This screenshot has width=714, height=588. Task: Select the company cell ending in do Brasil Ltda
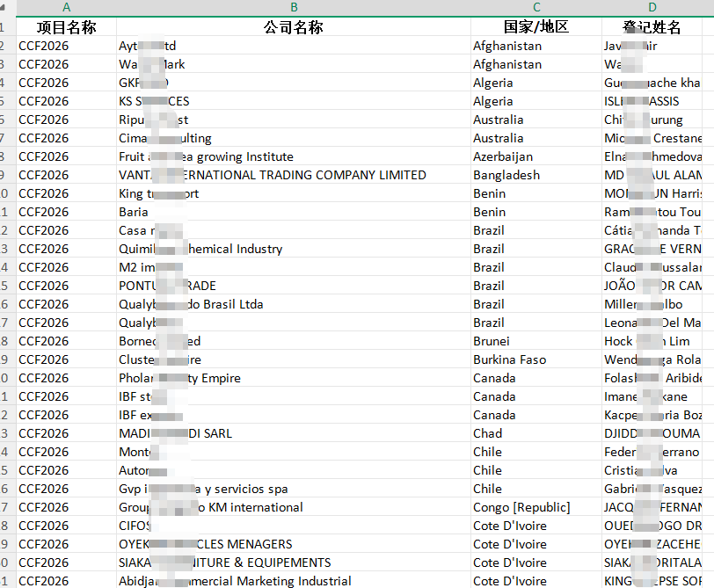point(293,304)
